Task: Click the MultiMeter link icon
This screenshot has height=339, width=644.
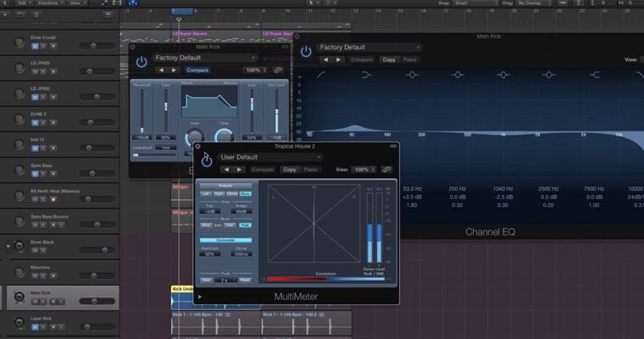Action: 386,169
